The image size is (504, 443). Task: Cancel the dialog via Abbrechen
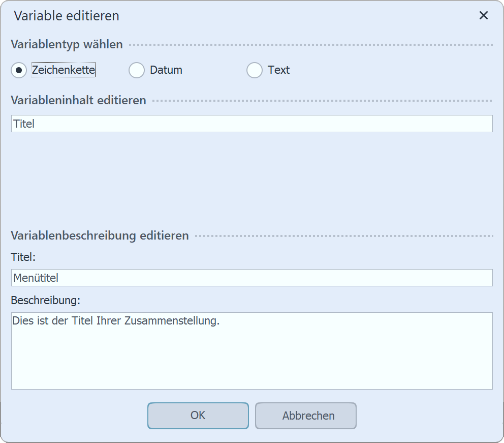pos(305,416)
